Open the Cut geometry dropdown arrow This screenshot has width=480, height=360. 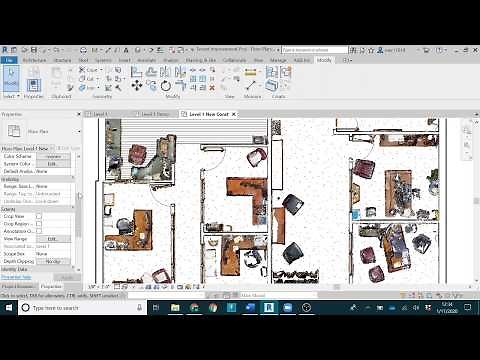click(x=98, y=79)
